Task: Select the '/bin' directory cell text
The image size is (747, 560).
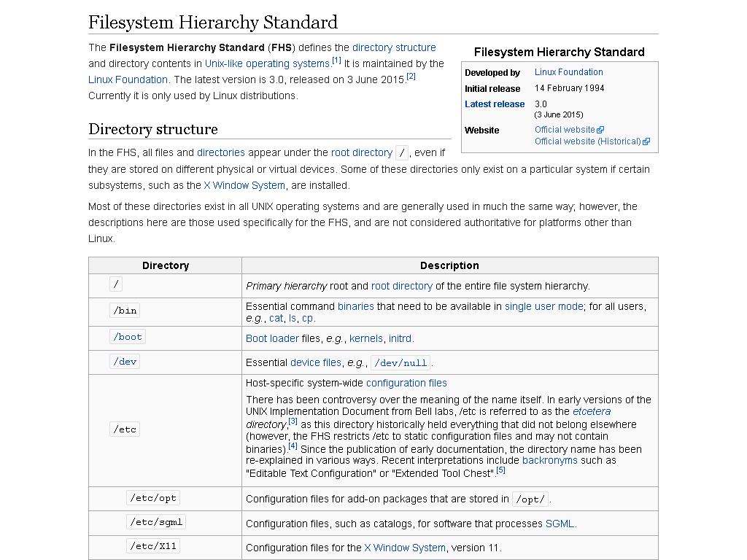Action: tap(125, 311)
